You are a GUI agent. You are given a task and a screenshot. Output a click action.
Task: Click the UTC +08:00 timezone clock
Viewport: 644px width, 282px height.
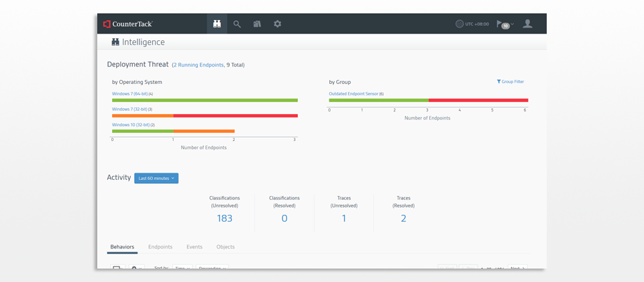tap(472, 24)
